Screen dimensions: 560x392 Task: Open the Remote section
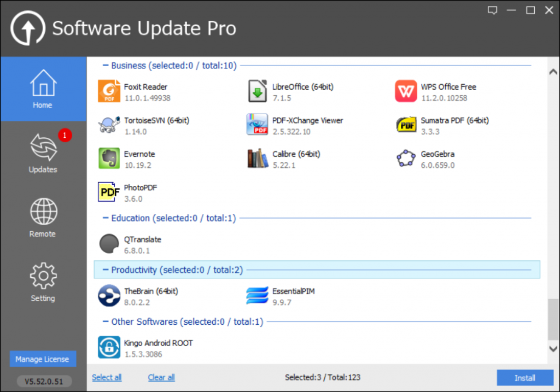43,218
